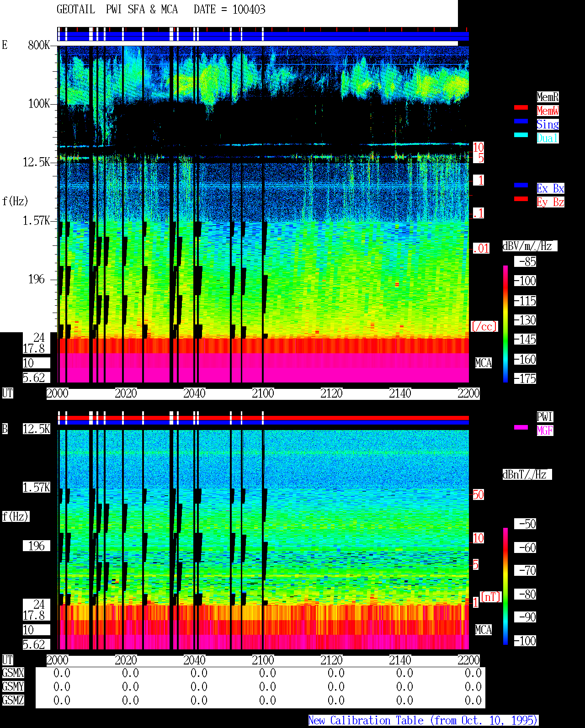Click the '2040' tick on upper UT axis
This screenshot has width=585, height=728.
tap(194, 393)
